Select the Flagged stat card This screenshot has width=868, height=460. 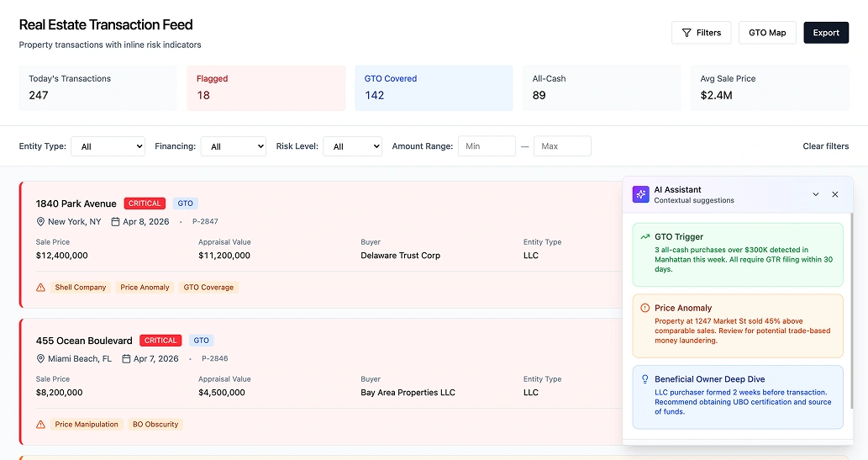click(266, 87)
